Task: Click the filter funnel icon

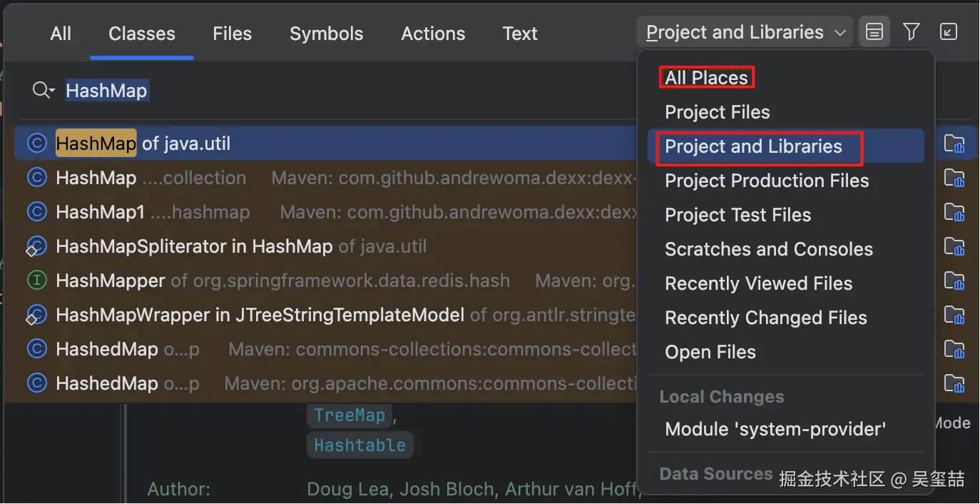Action: (912, 32)
